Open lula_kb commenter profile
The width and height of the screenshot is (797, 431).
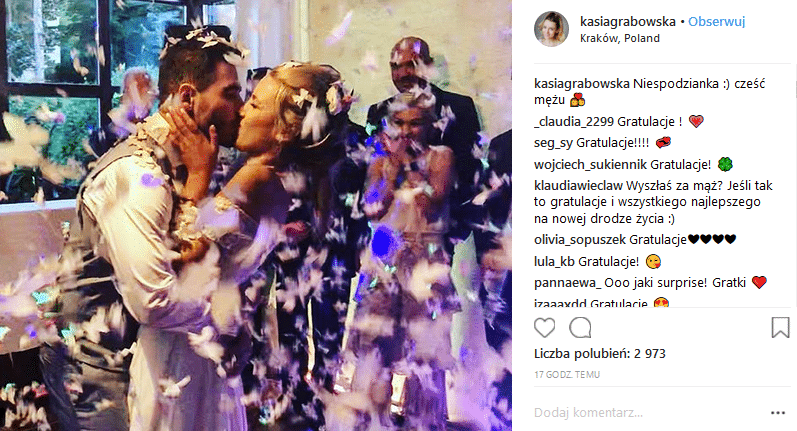555,262
